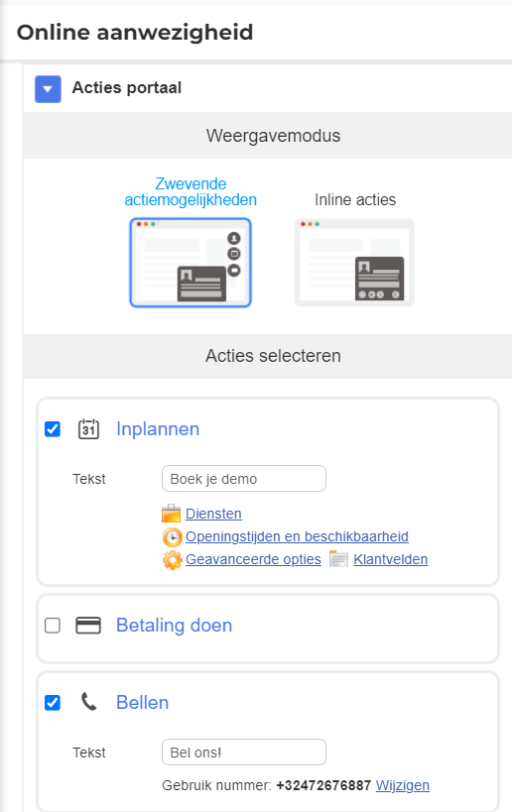Click the Inplannen calendar icon
This screenshot has height=812, width=512.
[x=88, y=428]
